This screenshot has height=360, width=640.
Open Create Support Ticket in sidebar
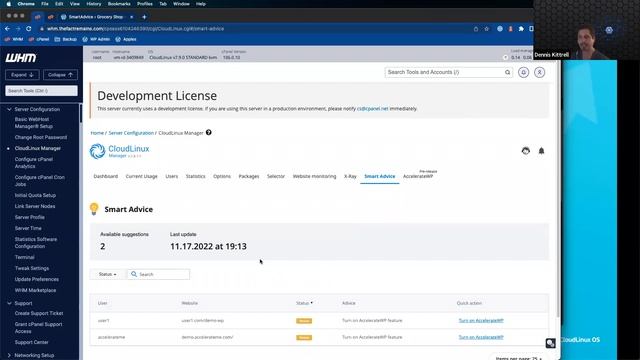coord(39,313)
